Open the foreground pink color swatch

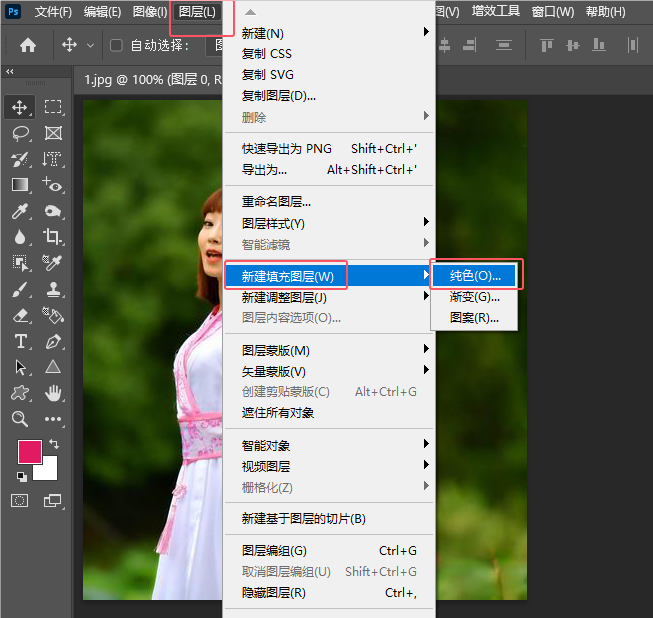29,451
